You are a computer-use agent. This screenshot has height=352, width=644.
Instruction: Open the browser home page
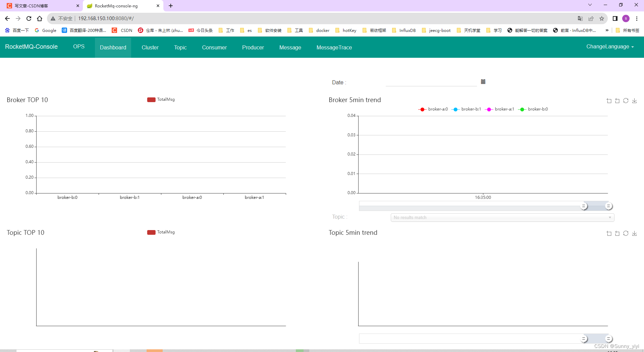pos(40,18)
